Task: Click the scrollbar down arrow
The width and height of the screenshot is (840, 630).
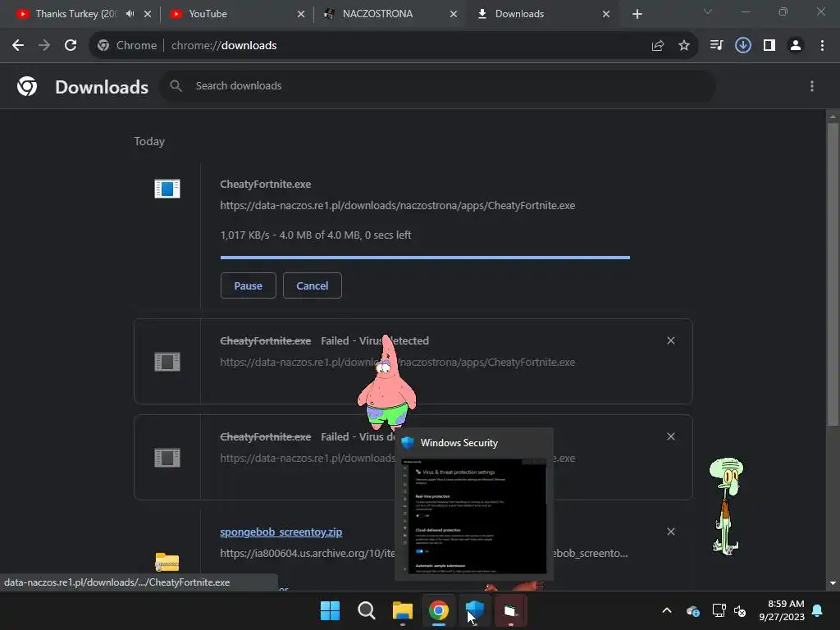Action: click(833, 583)
